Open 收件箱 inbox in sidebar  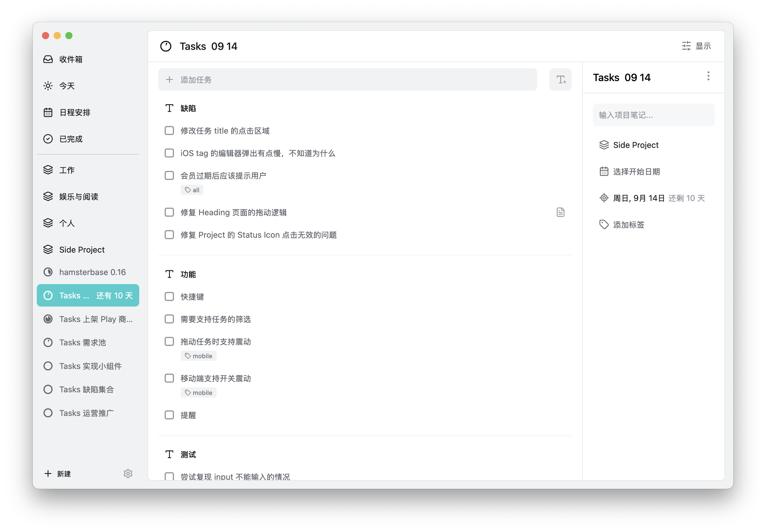click(x=70, y=59)
